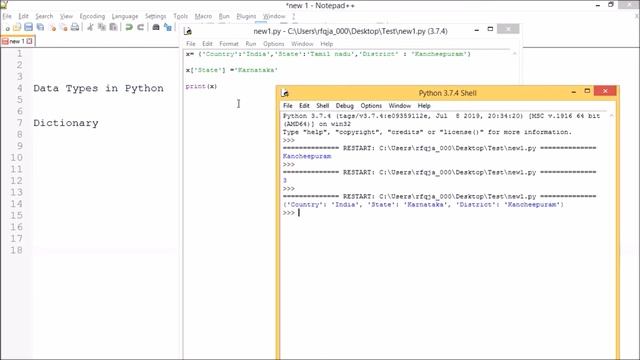Close the Python 3.7.4 Shell window
The image size is (640, 360).
(605, 91)
